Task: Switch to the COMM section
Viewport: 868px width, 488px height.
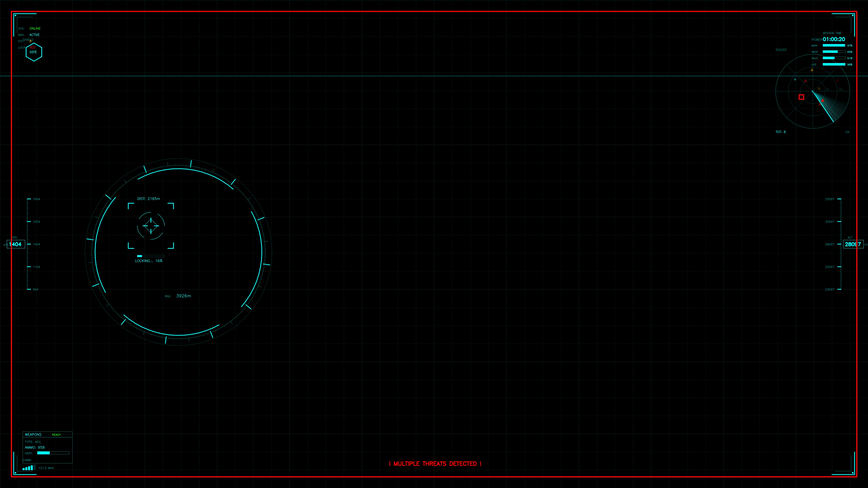Action: coord(27,460)
